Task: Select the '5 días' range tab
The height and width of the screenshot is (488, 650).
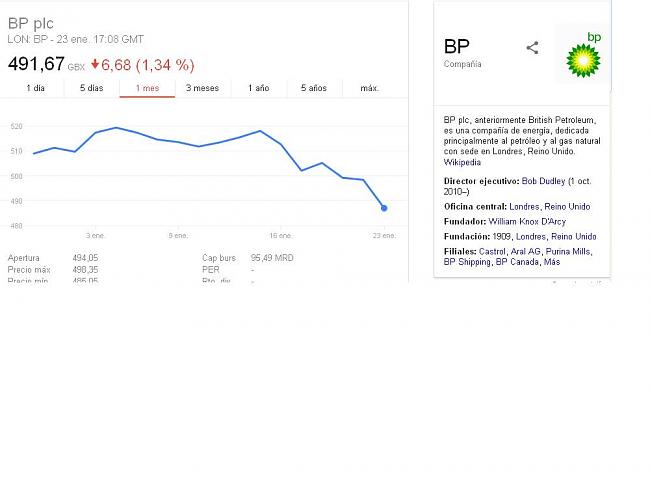Action: pyautogui.click(x=92, y=88)
